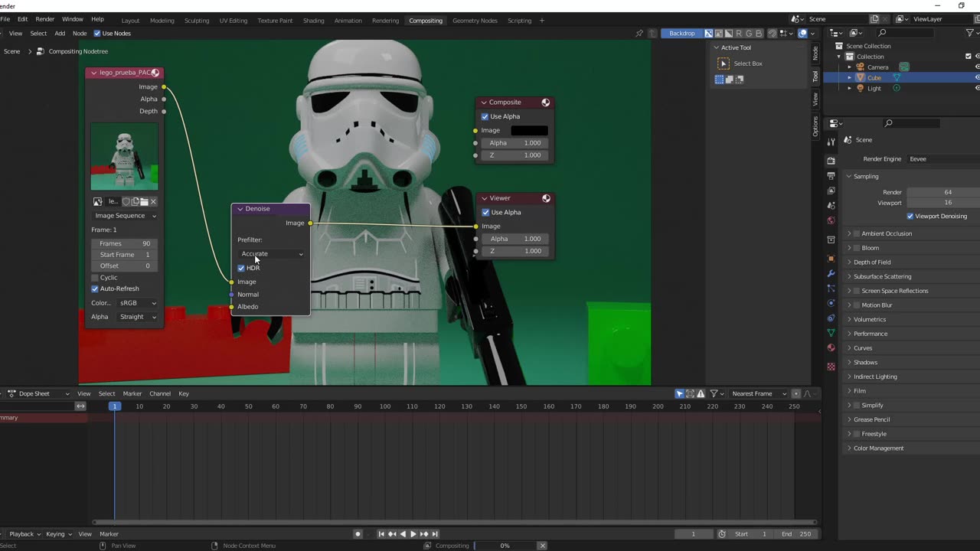Image resolution: width=980 pixels, height=551 pixels.
Task: Click the Use Preview Range clock icon
Action: click(722, 534)
